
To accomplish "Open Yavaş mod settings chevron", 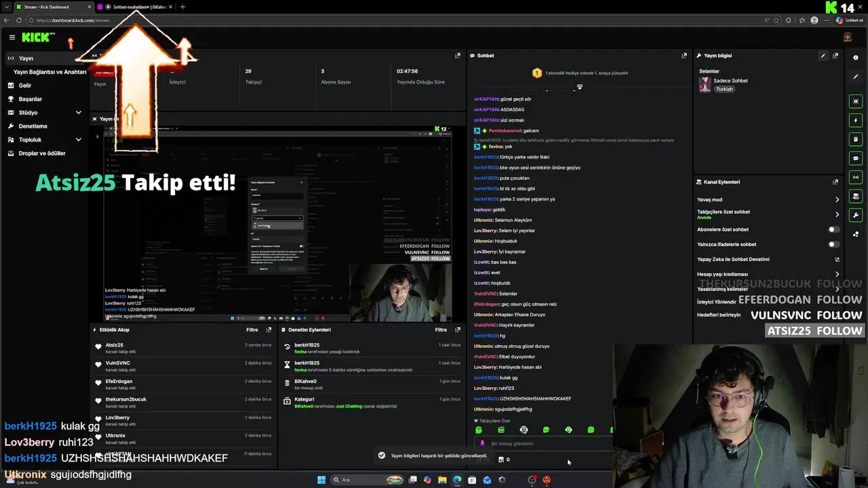I will 837,199.
